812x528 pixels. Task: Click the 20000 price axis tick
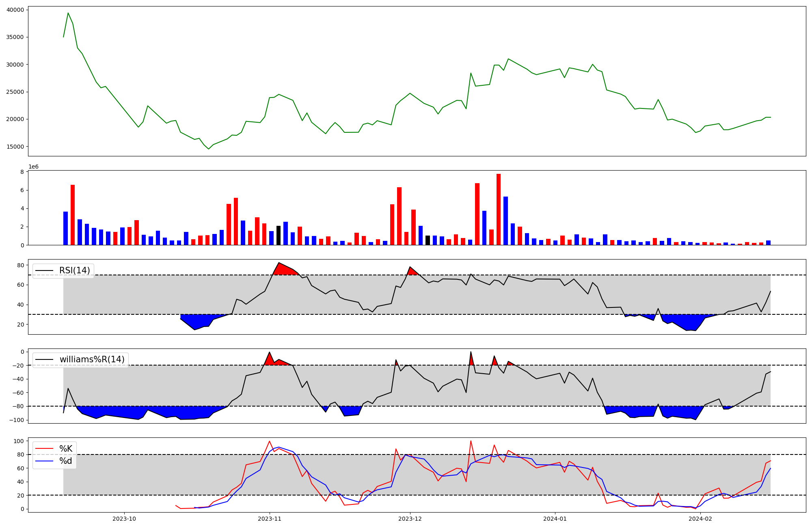coord(15,119)
